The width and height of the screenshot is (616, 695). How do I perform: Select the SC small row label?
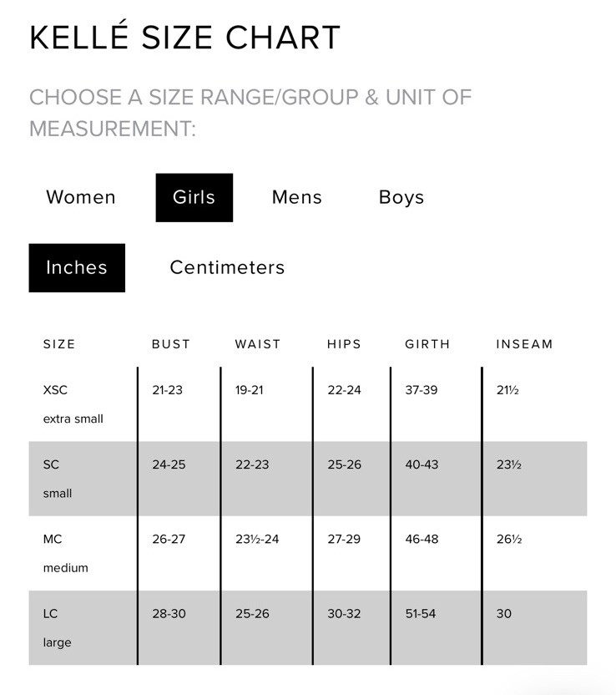pyautogui.click(x=58, y=479)
